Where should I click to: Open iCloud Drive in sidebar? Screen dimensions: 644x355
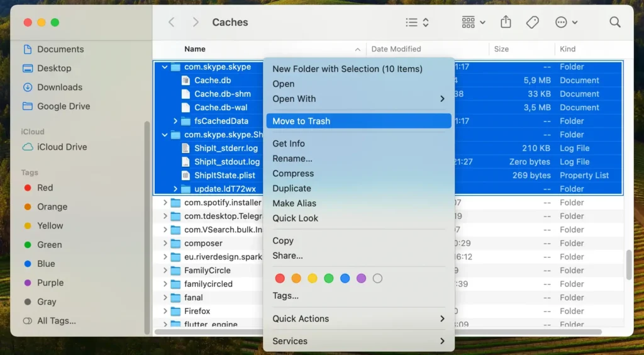(x=62, y=147)
